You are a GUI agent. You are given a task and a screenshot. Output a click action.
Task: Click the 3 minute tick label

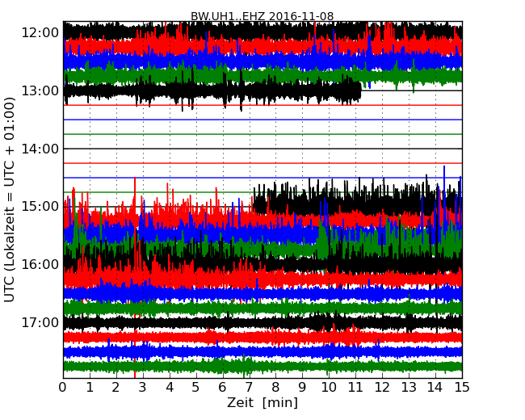click(x=143, y=387)
